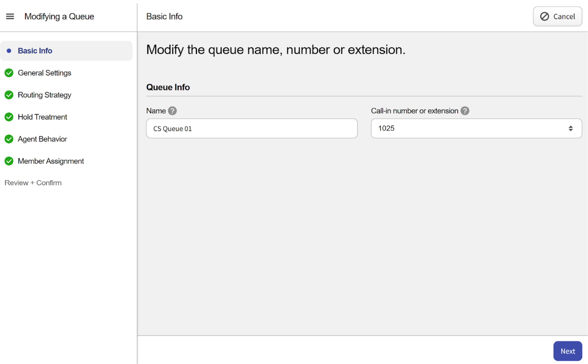Click the Agent Behavior green checkmark icon
This screenshot has height=364, width=588.
point(9,139)
